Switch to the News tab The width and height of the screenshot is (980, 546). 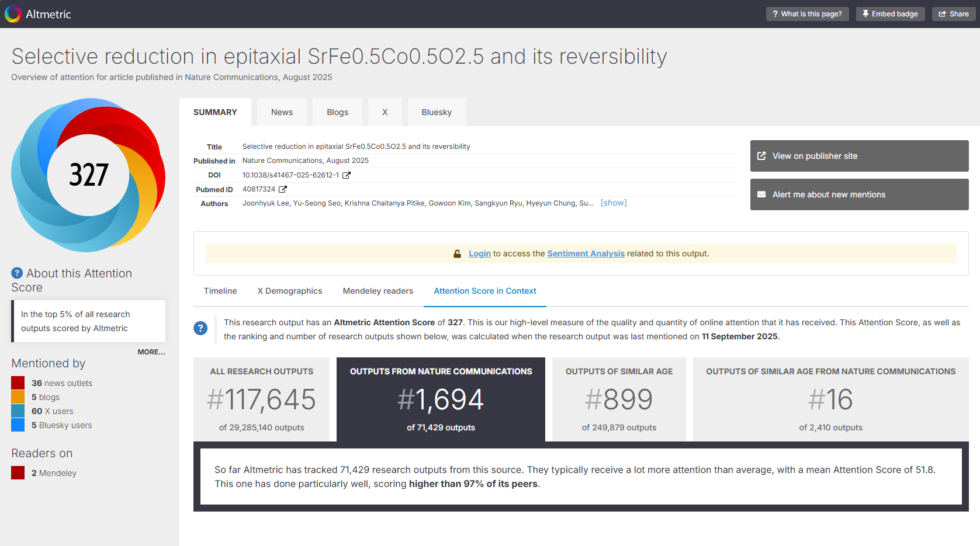(x=282, y=112)
